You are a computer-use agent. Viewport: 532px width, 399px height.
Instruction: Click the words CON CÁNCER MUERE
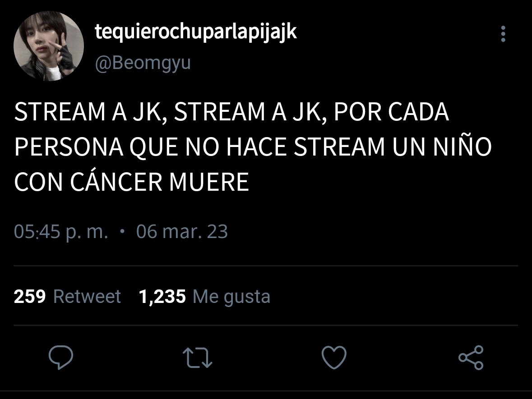tap(132, 182)
